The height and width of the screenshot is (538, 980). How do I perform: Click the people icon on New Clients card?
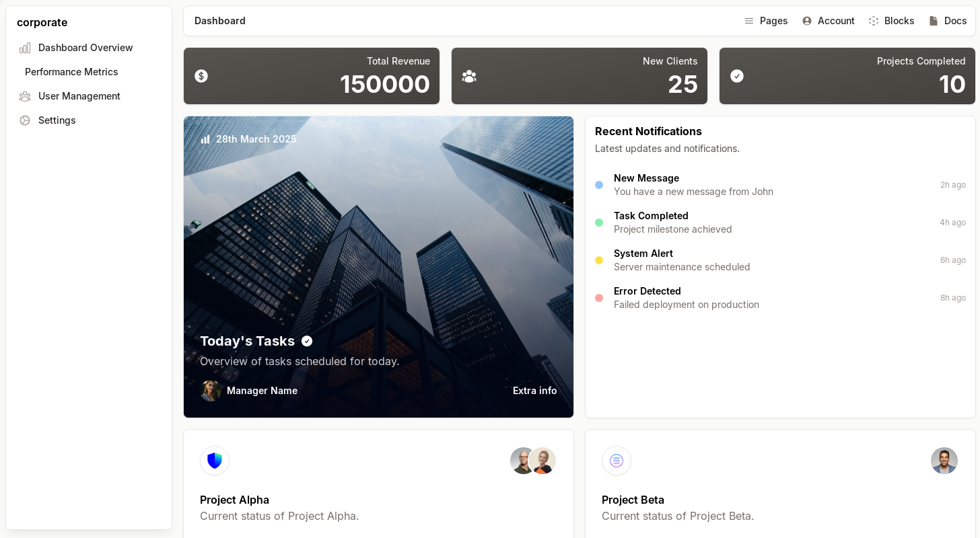point(469,76)
